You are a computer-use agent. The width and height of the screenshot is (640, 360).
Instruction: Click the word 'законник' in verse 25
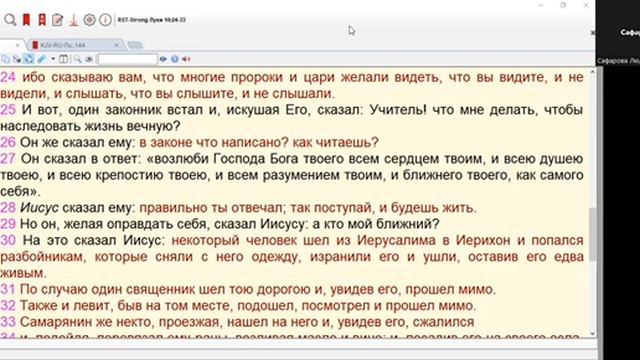click(x=133, y=110)
